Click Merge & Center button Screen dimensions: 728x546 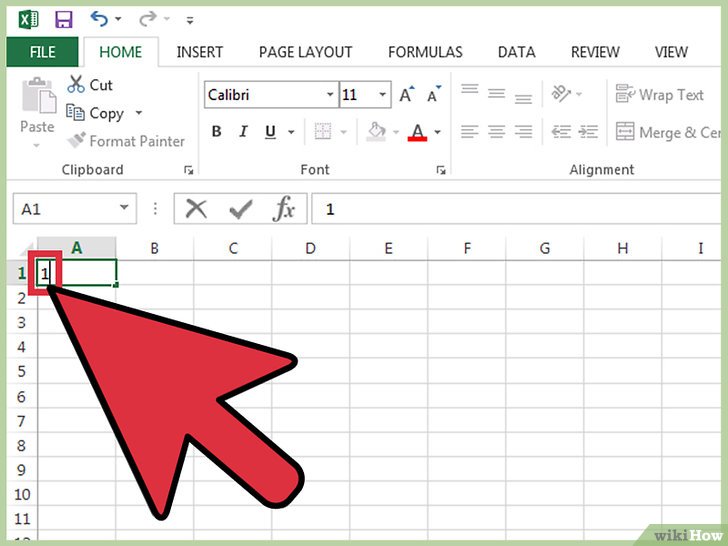(668, 132)
